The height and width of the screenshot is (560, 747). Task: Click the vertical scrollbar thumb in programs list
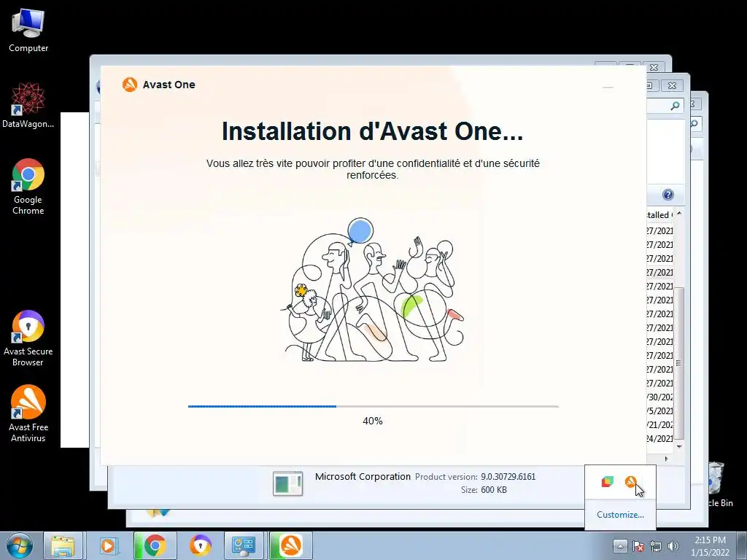coord(679,363)
